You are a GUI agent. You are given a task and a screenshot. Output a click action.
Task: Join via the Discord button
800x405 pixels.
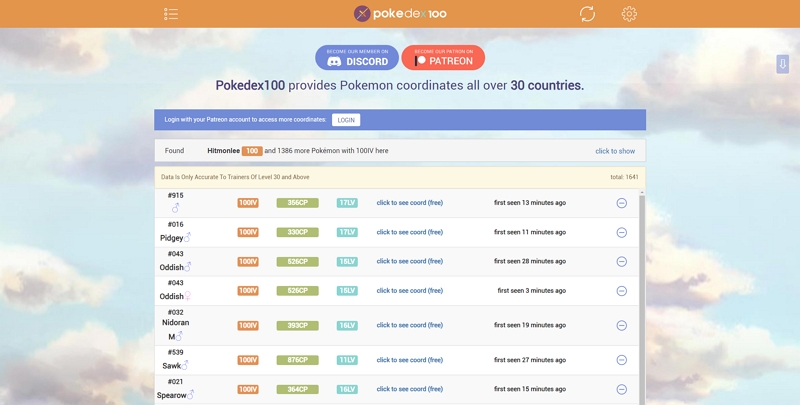pos(357,58)
